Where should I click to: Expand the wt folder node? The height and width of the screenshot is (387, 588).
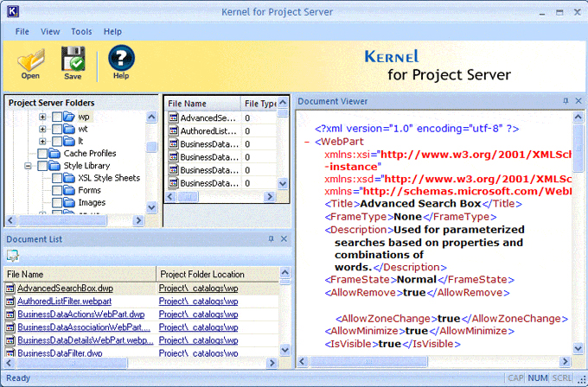tap(42, 130)
